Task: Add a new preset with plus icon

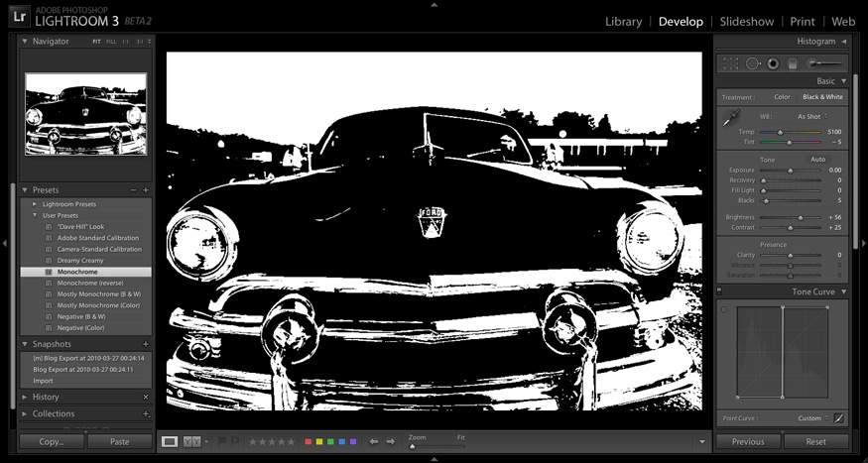Action: click(146, 189)
